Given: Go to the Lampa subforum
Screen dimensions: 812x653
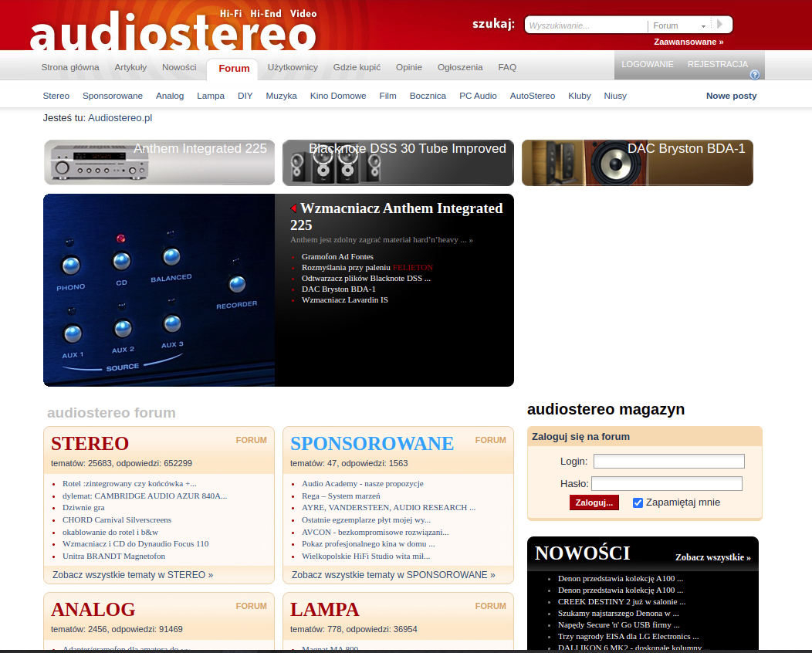Looking at the screenshot, I should 211,96.
